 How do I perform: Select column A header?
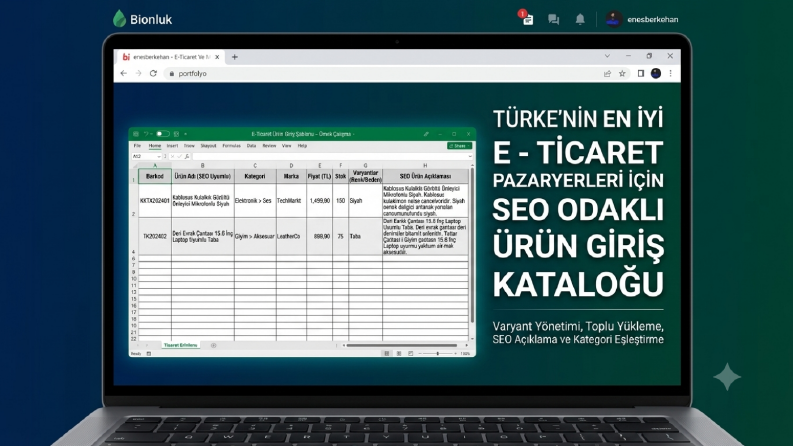click(x=155, y=165)
